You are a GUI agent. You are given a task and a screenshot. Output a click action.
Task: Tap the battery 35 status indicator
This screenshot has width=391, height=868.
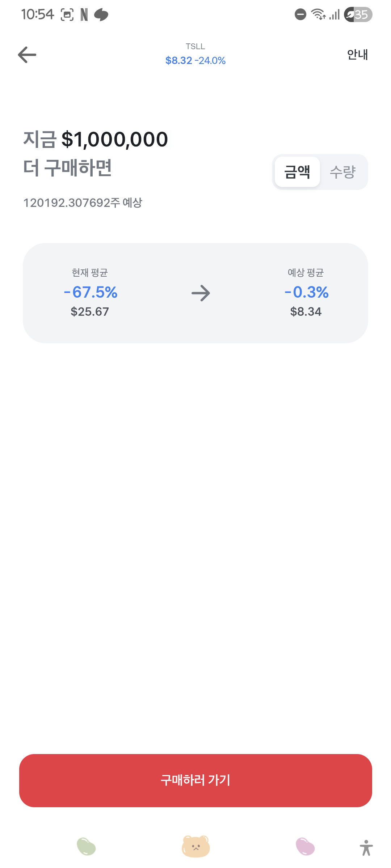tap(358, 14)
